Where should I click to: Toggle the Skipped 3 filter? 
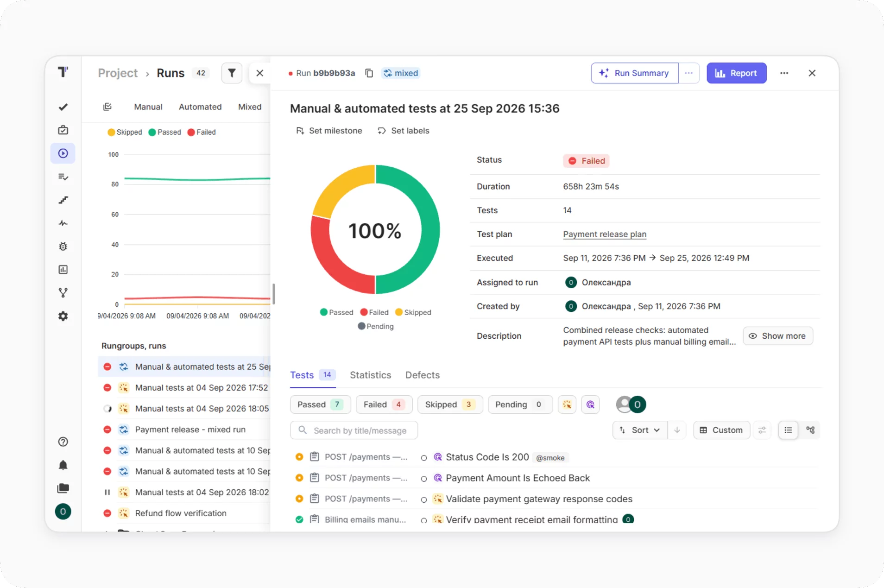[450, 405]
